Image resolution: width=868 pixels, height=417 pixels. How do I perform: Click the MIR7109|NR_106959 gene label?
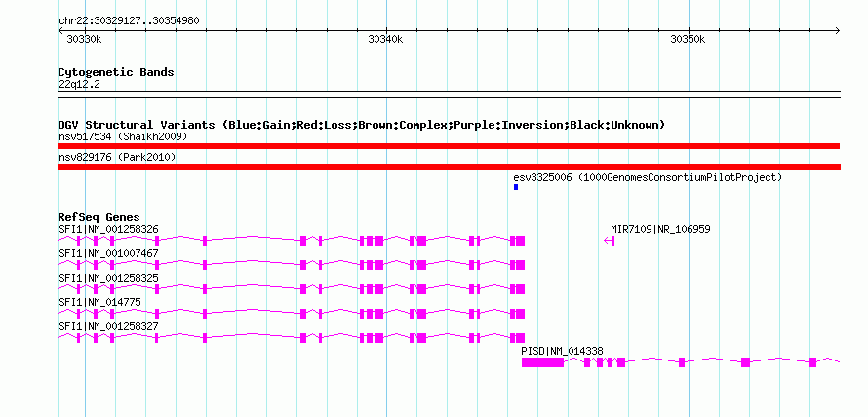click(x=660, y=229)
